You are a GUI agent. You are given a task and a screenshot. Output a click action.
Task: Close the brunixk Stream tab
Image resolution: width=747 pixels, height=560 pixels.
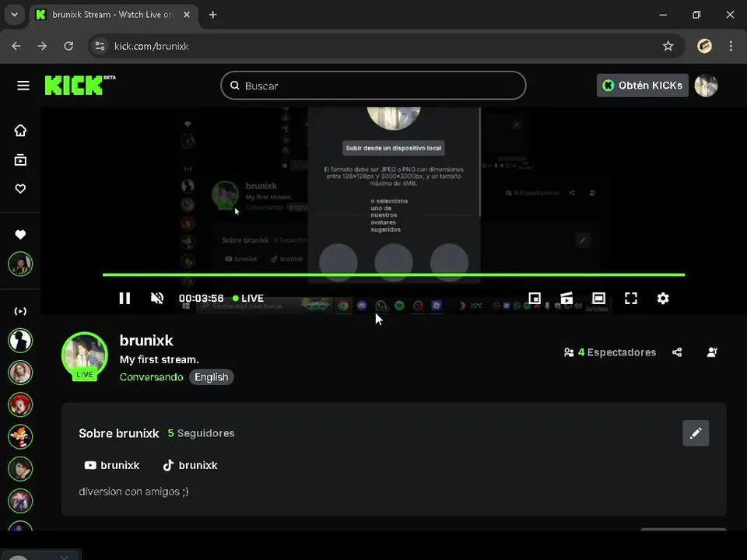187,15
